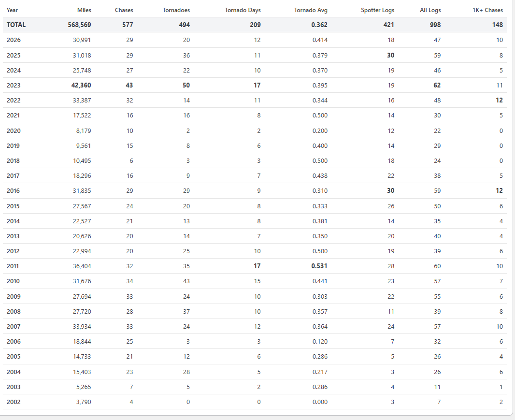
Task: Click the Tornado Avg column header
Action: (x=311, y=10)
